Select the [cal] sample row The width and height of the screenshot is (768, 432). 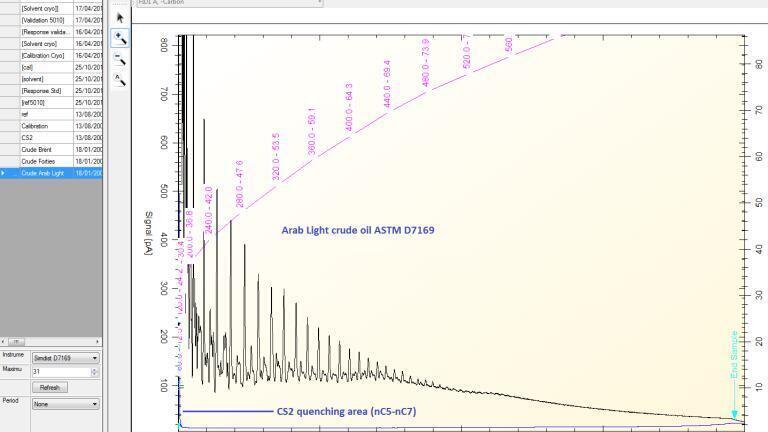[x=51, y=67]
